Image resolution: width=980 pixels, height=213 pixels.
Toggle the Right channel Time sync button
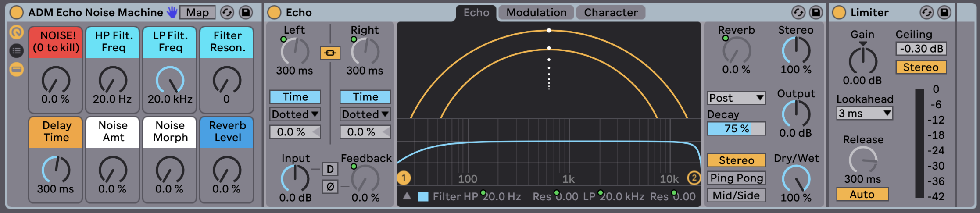365,97
